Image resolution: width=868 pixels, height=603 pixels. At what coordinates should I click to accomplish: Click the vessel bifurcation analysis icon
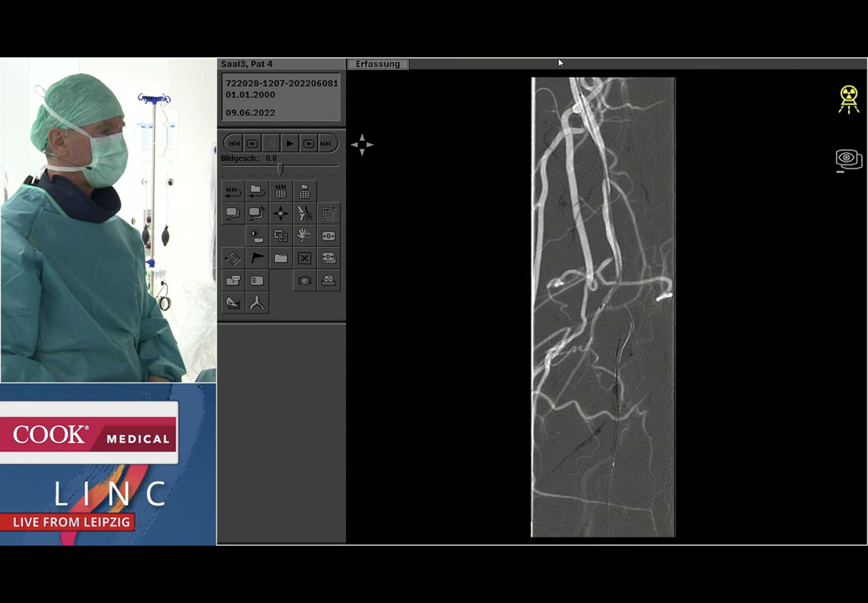pyautogui.click(x=257, y=303)
